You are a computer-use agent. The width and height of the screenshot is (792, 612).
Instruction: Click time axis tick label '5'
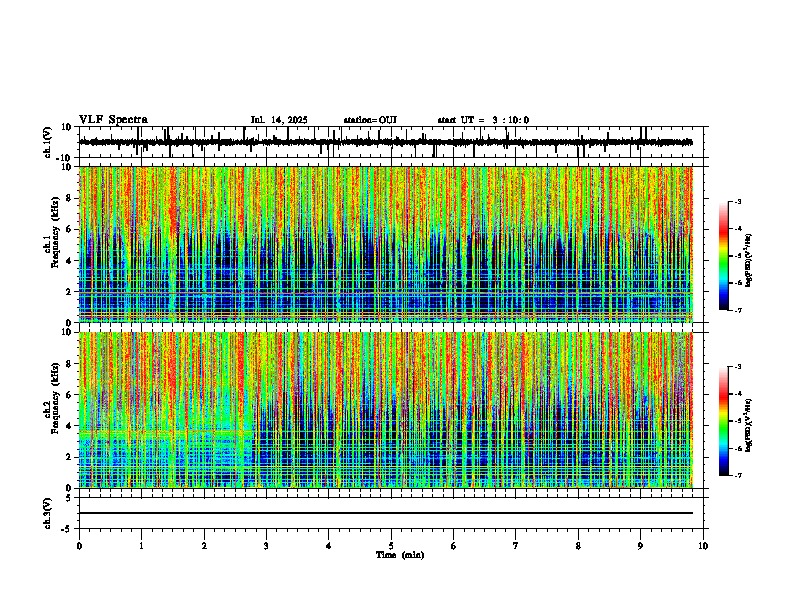click(391, 546)
